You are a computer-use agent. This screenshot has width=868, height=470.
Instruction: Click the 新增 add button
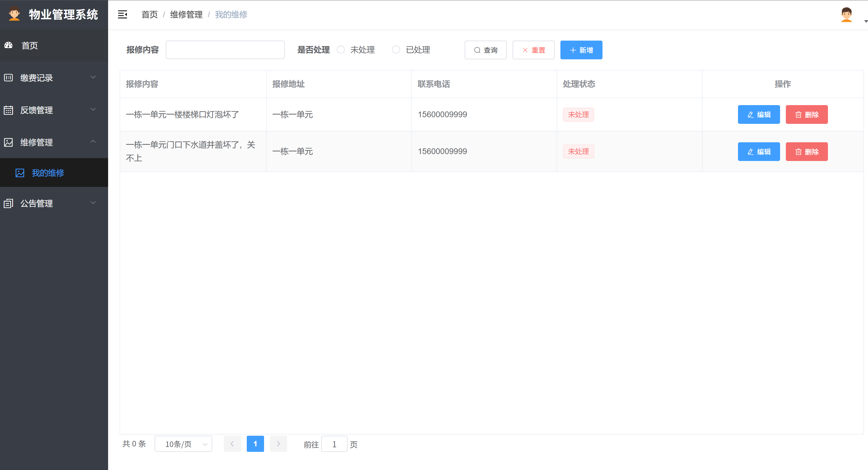tap(581, 50)
